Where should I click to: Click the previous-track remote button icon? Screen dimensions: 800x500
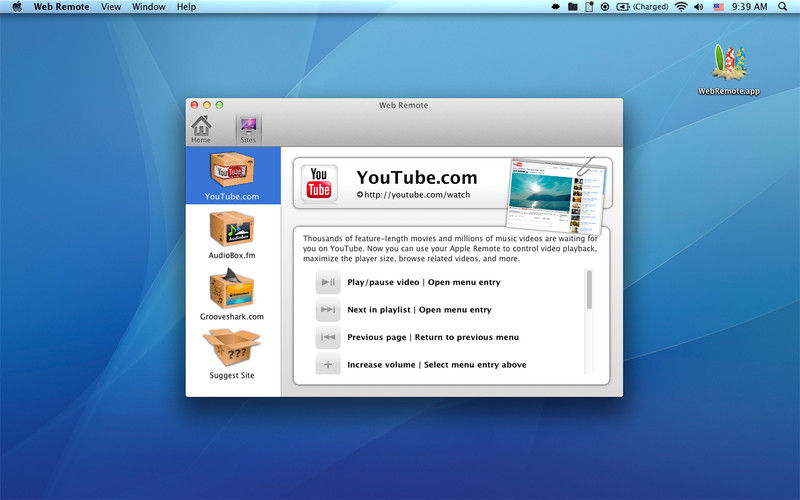pyautogui.click(x=328, y=337)
